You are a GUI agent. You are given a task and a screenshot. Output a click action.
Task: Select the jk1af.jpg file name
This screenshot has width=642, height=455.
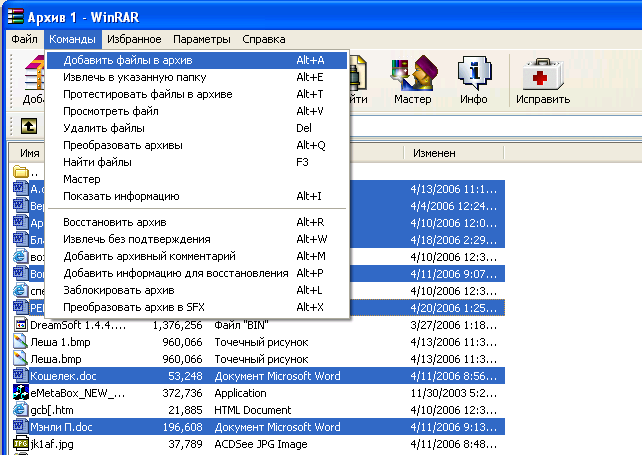click(x=52, y=444)
